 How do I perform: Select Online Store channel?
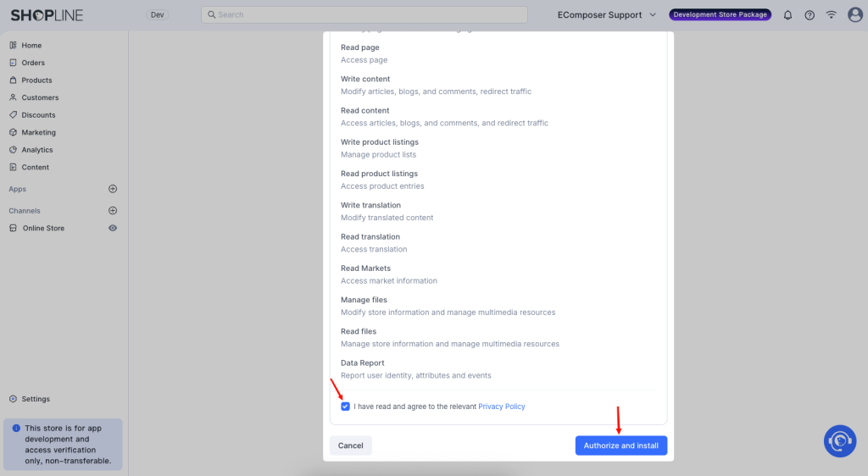(43, 229)
